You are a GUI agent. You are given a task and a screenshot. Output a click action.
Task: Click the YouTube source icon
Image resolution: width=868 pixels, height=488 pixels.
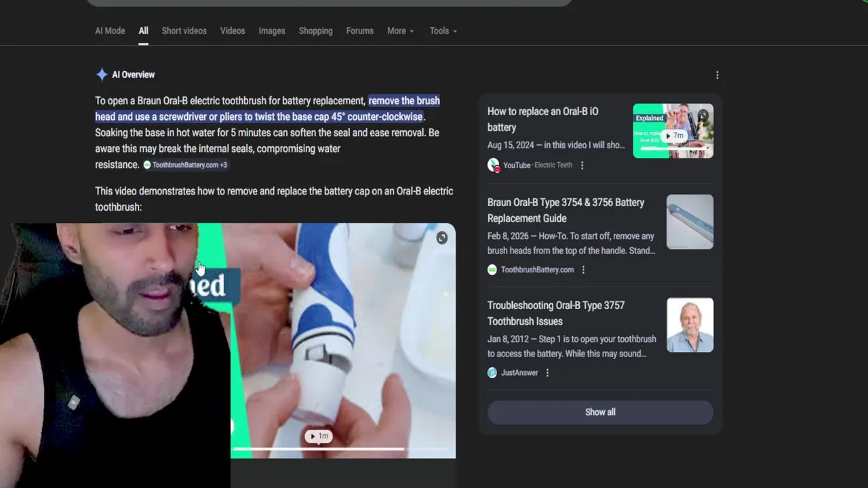pyautogui.click(x=493, y=165)
